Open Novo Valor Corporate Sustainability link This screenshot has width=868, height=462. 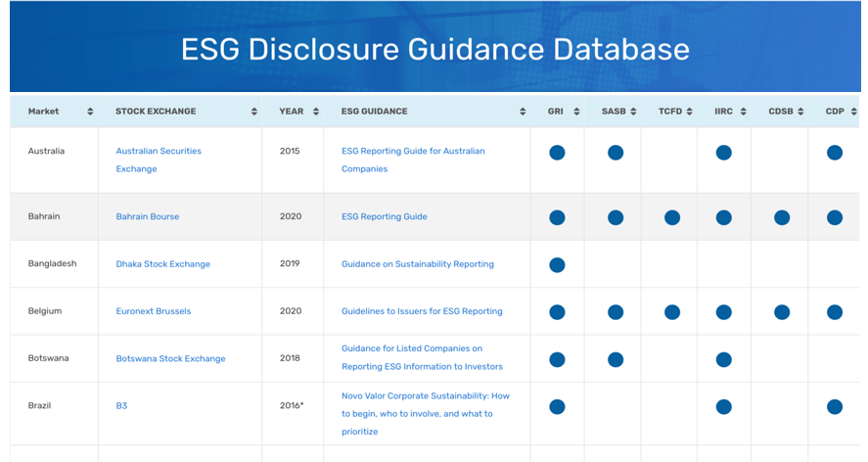425,414
